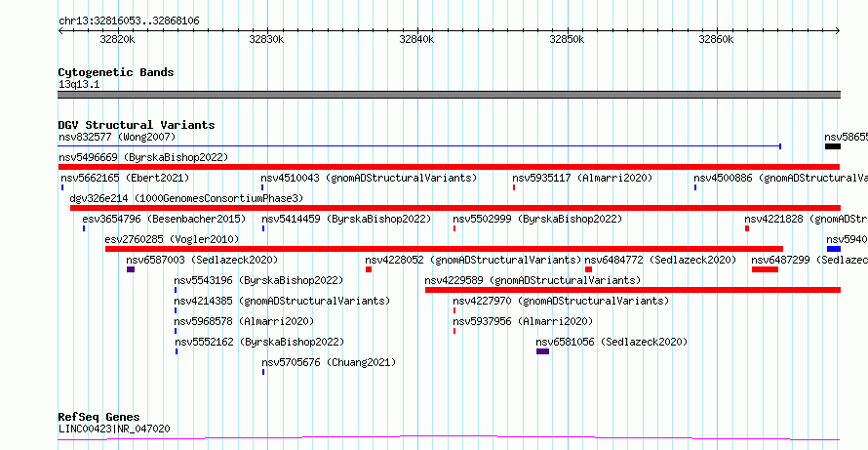Click the chr13:32816053..32868106 coordinates text

129,21
